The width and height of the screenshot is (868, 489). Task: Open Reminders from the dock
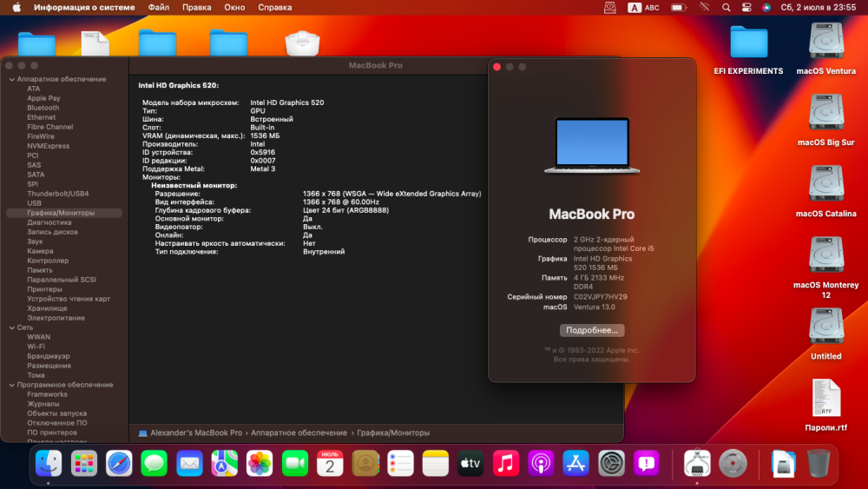coord(400,463)
